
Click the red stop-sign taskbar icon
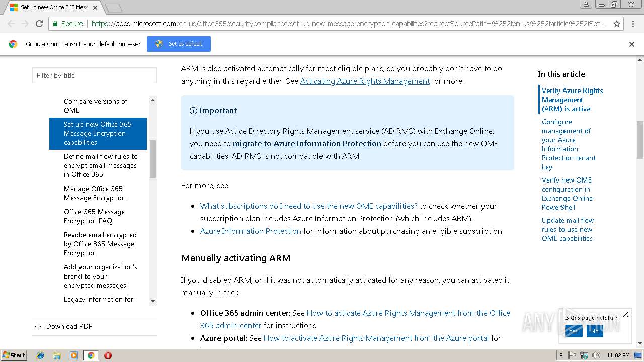point(108,355)
